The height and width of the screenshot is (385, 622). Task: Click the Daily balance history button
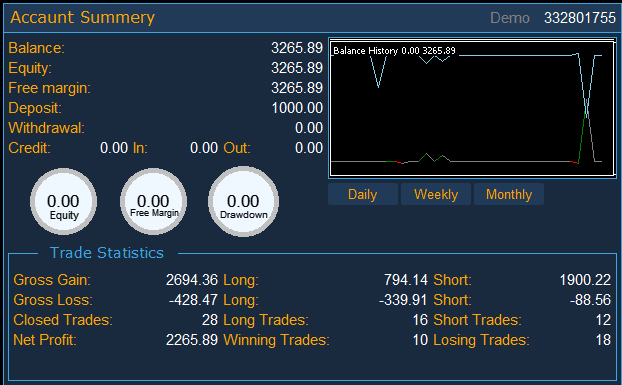click(x=363, y=194)
